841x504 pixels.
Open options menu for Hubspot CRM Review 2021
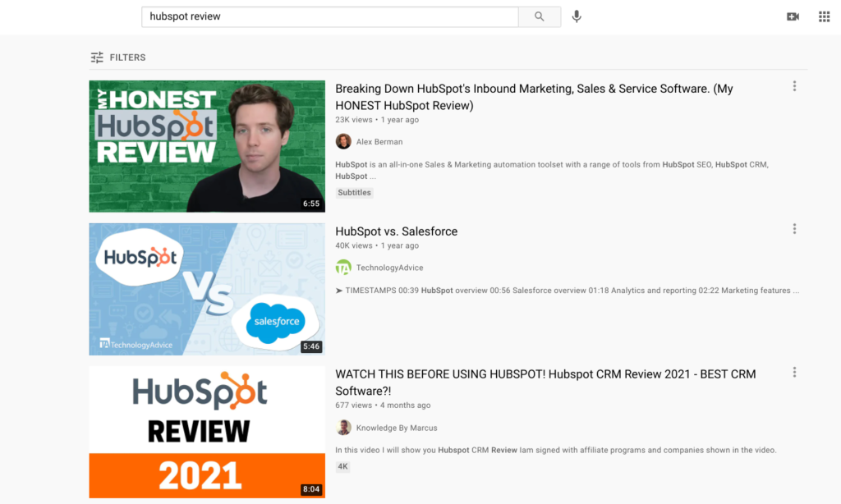point(794,372)
